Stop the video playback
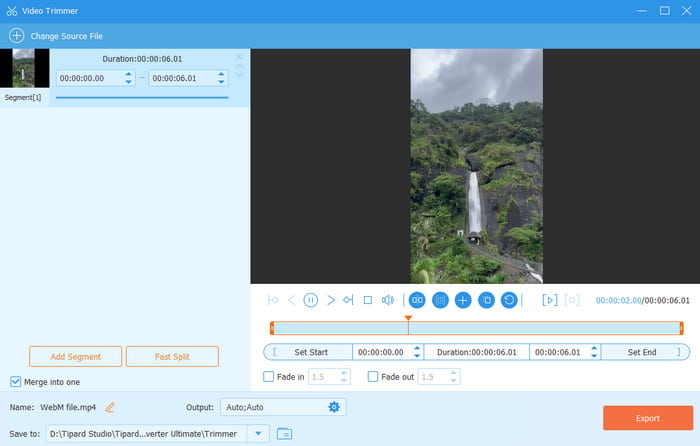The height and width of the screenshot is (446, 700). (x=368, y=300)
